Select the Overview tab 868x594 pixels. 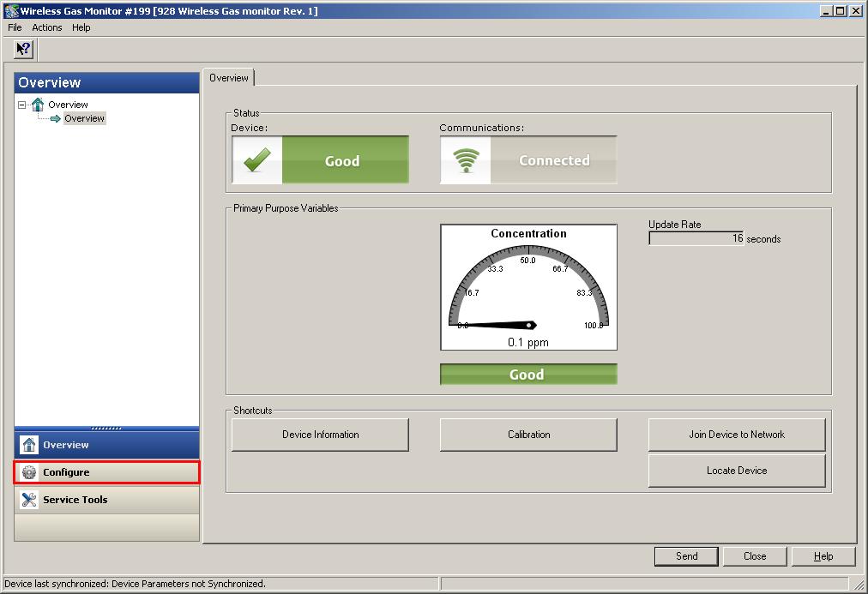229,78
